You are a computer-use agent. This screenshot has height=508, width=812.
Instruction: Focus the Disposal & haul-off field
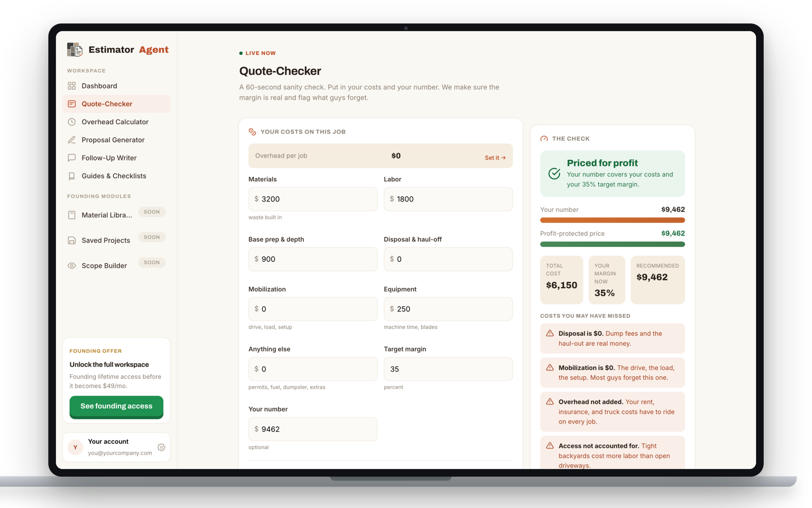(448, 259)
